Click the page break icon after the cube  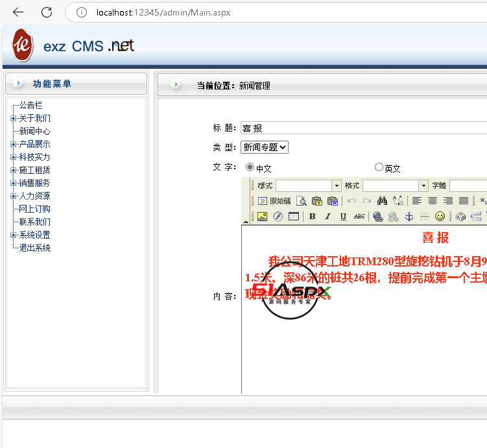tap(476, 217)
